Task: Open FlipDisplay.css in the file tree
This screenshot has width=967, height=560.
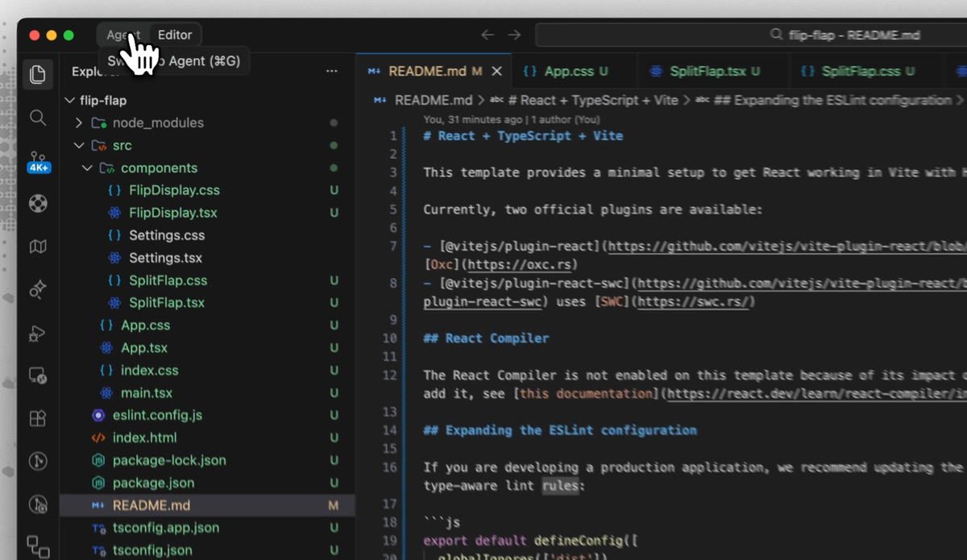Action: tap(174, 191)
